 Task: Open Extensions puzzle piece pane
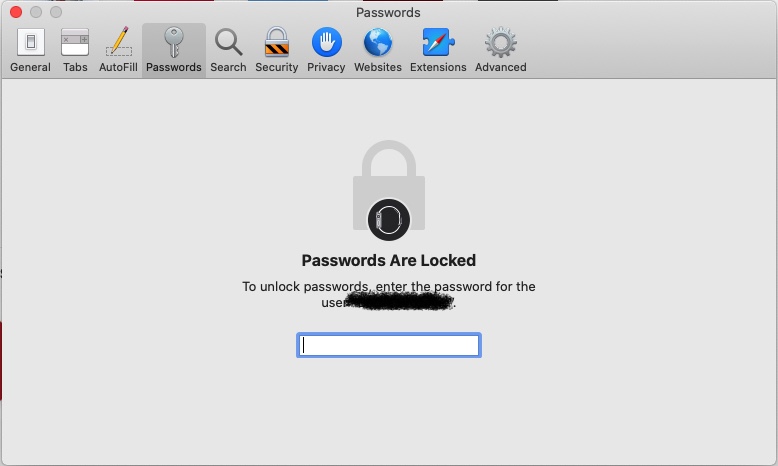coord(438,43)
